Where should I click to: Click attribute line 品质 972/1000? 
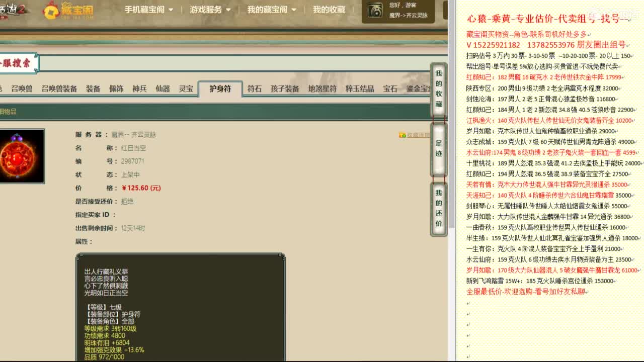[x=104, y=357]
